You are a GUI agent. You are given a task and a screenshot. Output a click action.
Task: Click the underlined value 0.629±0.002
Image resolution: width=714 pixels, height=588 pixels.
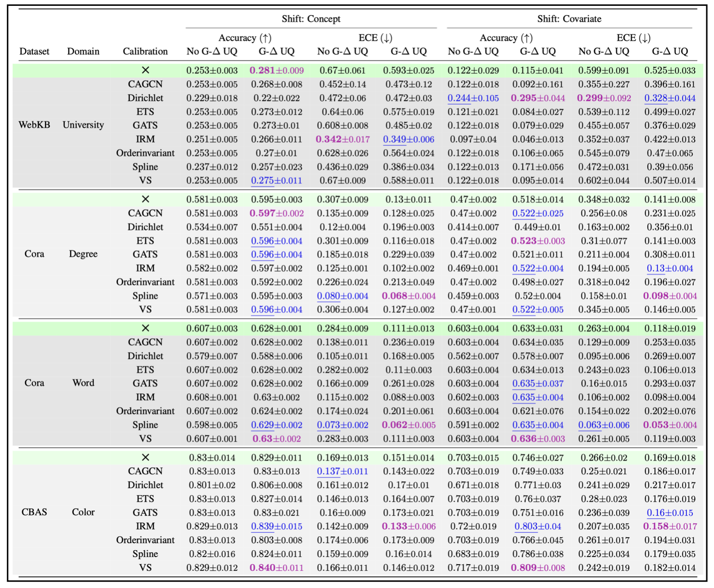[277, 425]
